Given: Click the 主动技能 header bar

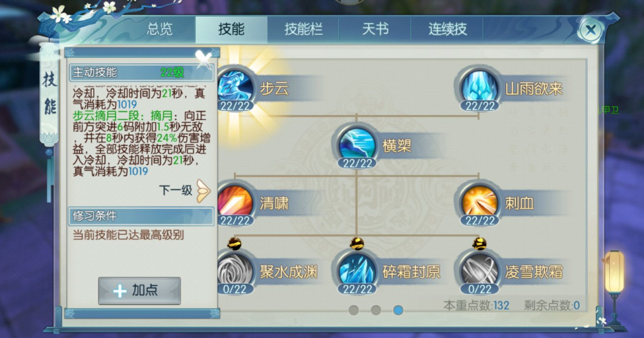Looking at the screenshot, I should 141,73.
